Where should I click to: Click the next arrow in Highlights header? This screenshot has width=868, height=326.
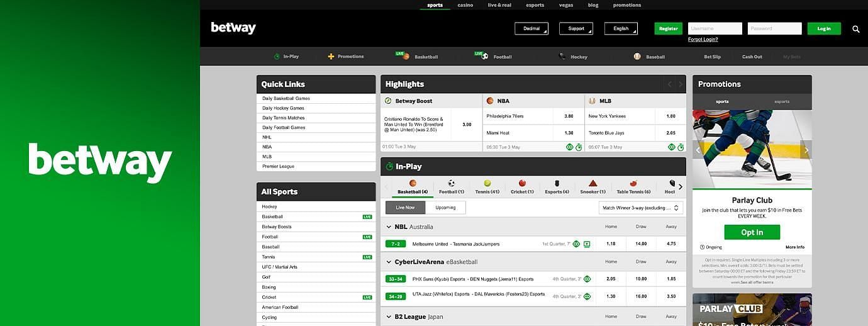pos(680,84)
